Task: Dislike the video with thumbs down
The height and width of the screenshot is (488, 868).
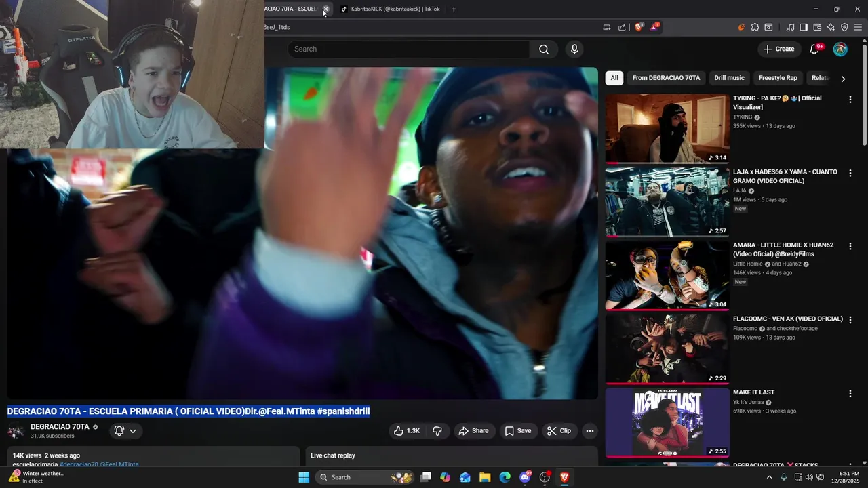Action: (x=437, y=430)
